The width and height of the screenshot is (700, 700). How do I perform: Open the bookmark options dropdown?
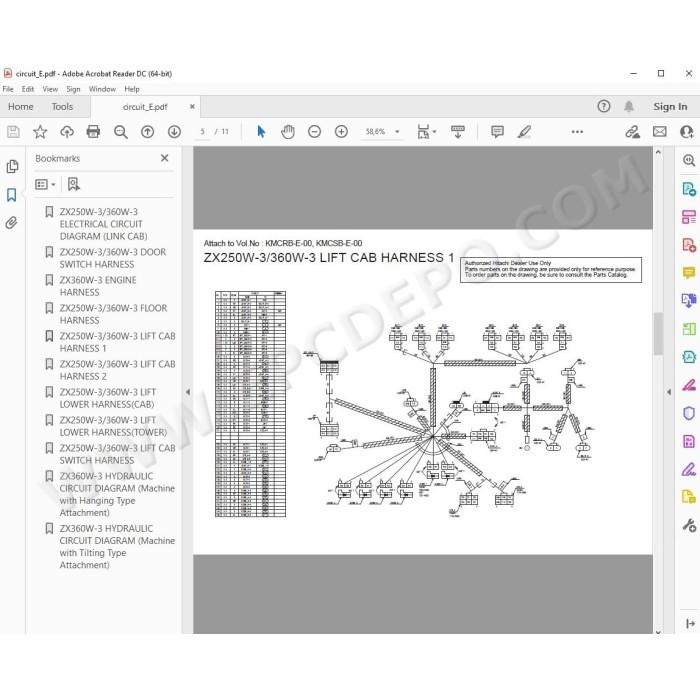tap(45, 184)
